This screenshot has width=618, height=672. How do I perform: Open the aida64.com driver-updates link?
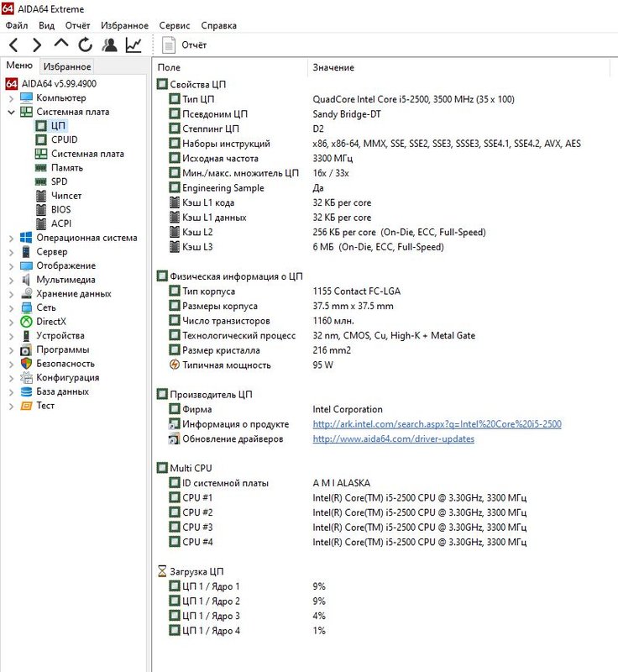pos(393,438)
